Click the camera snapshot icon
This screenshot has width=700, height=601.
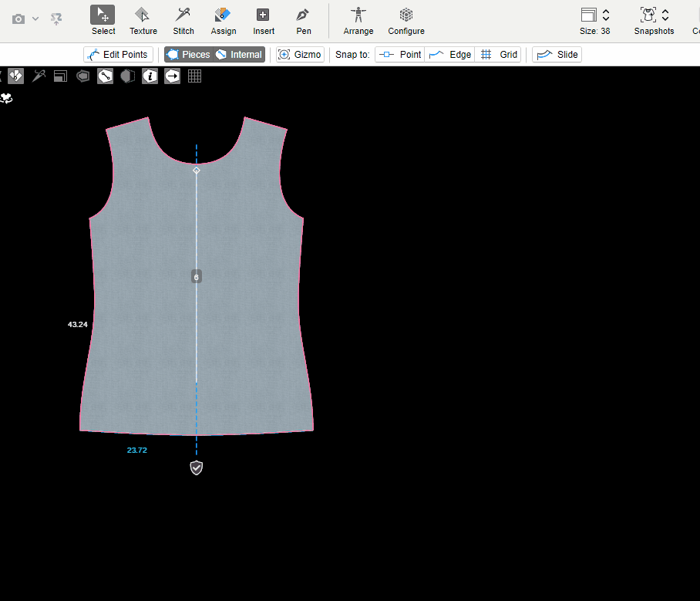click(19, 19)
